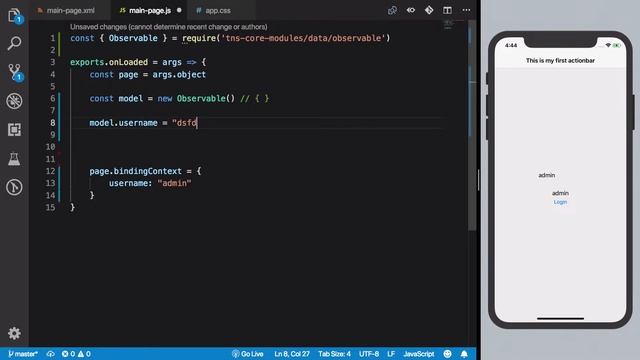Image resolution: width=640 pixels, height=360 pixels.
Task: Click Ln 8, Col 27 cursor position
Action: [292, 354]
